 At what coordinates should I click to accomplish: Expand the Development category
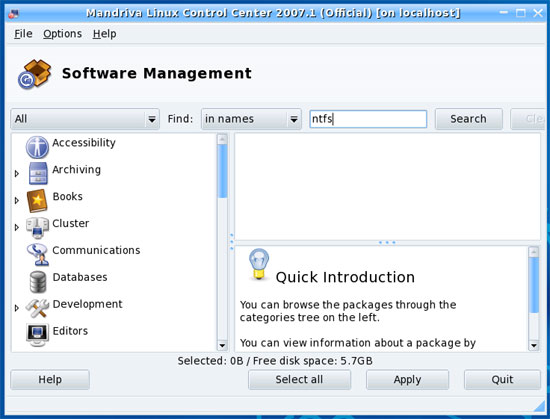tap(16, 308)
